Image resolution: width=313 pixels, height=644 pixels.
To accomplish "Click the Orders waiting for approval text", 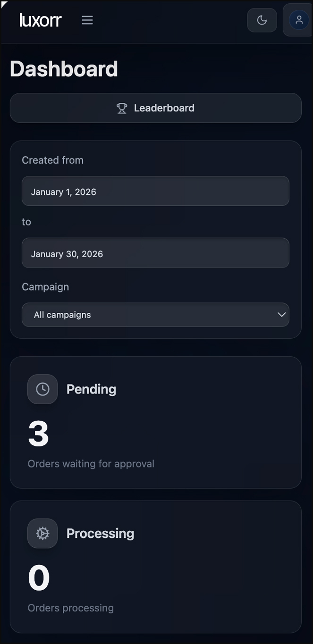I will click(x=91, y=464).
